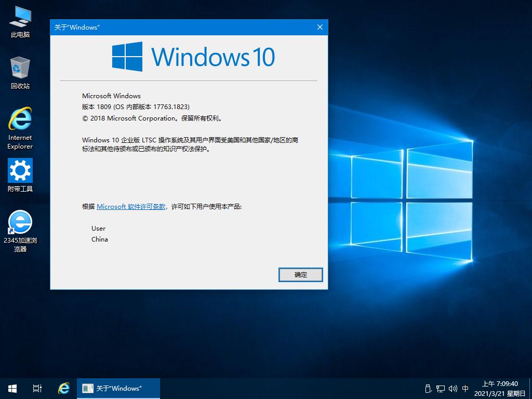Click the text 版本 1809 (OS 内部版本 17763.1823)
532x399 pixels.
click(136, 107)
